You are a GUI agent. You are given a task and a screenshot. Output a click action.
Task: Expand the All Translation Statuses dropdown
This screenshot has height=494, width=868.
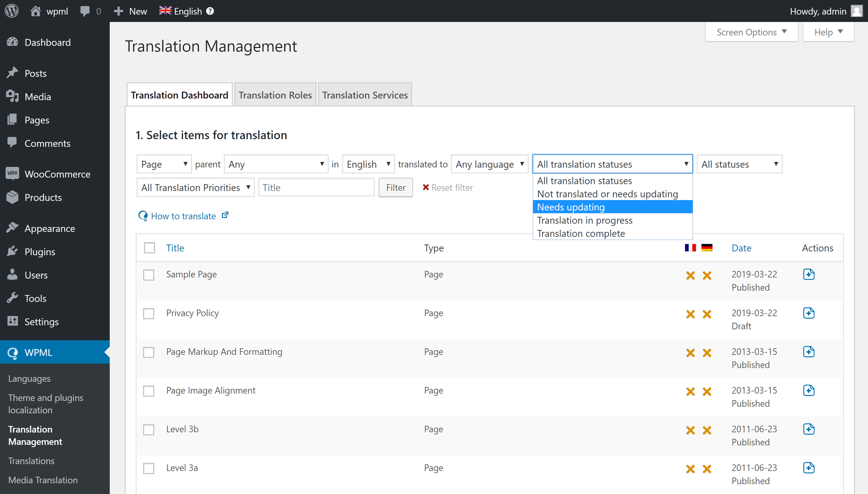click(612, 164)
